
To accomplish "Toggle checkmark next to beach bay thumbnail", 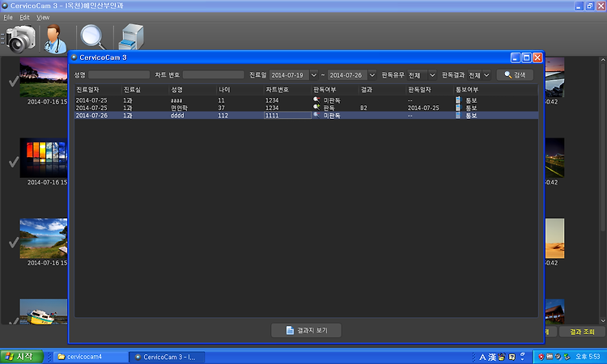I will pos(14,242).
